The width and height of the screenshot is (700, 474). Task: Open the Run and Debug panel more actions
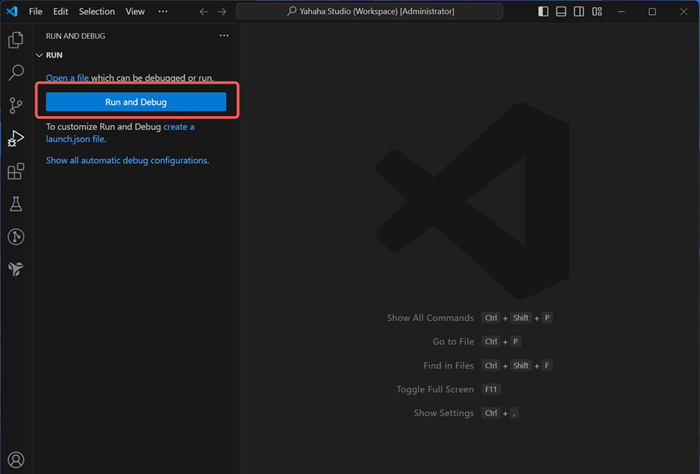coord(224,35)
